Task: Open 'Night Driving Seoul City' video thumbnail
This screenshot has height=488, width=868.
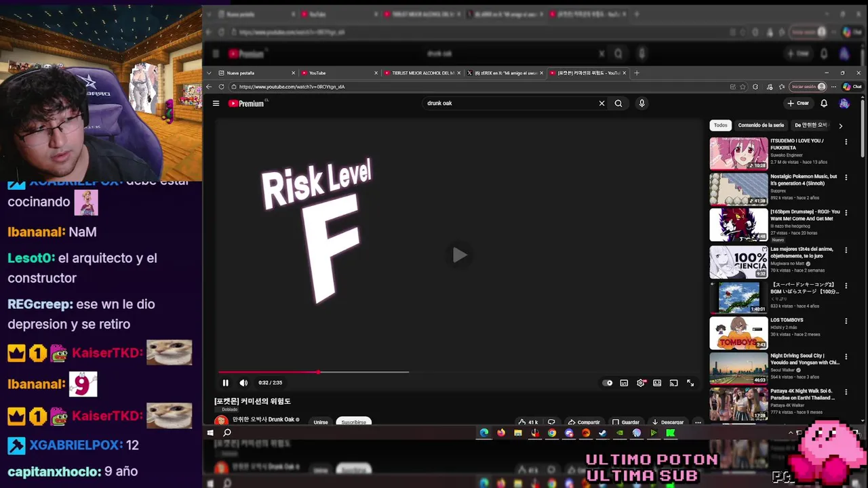Action: [738, 368]
